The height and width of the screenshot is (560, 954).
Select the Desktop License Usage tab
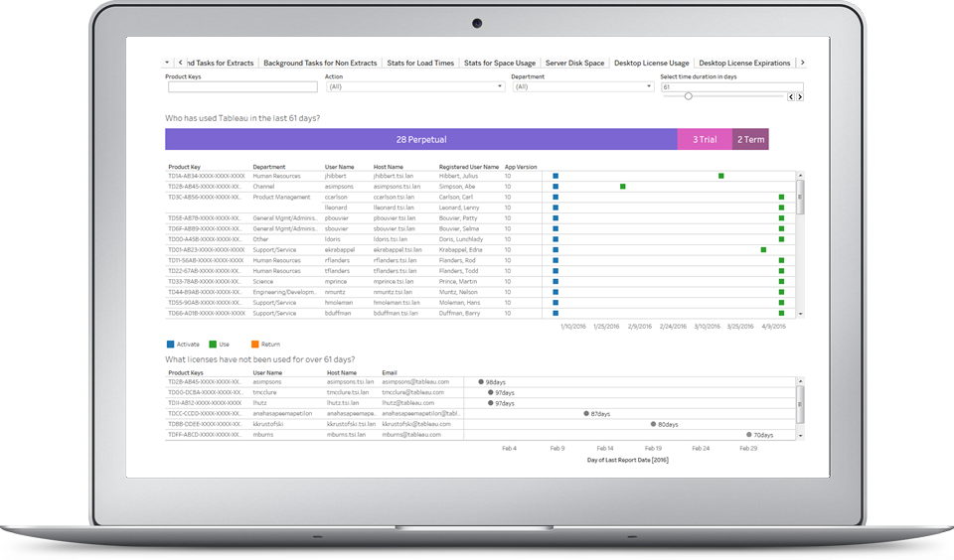652,63
